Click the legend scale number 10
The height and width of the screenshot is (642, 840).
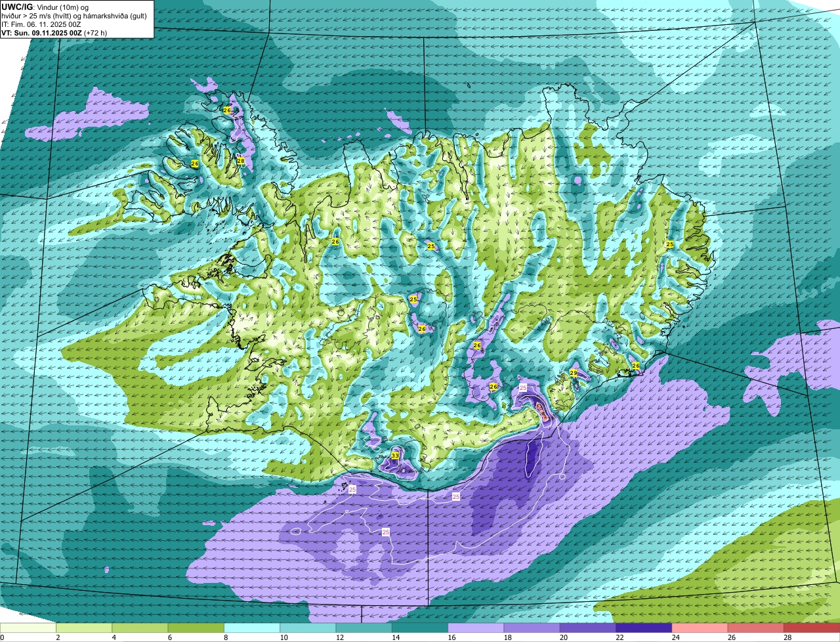click(283, 637)
